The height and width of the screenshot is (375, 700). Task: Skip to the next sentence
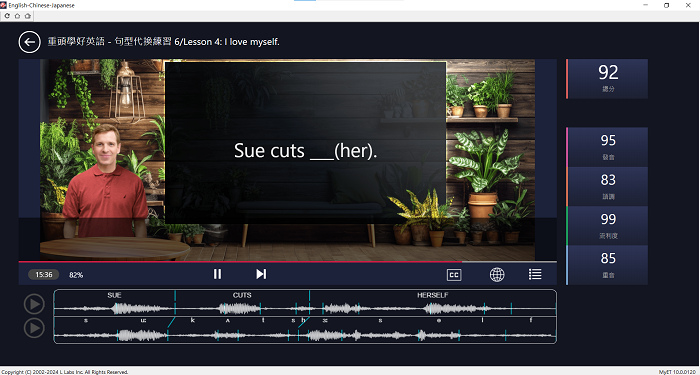261,274
